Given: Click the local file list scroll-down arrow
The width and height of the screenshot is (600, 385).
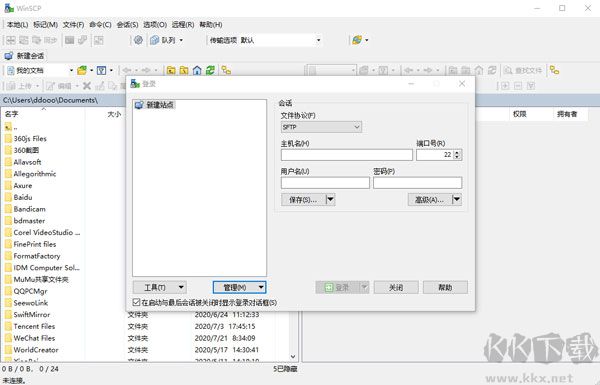Looking at the screenshot, I should point(293,356).
